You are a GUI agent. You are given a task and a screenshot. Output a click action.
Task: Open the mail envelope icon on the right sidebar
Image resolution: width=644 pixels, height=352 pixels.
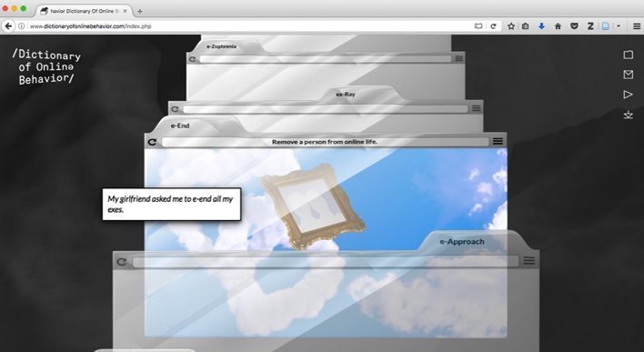point(628,75)
